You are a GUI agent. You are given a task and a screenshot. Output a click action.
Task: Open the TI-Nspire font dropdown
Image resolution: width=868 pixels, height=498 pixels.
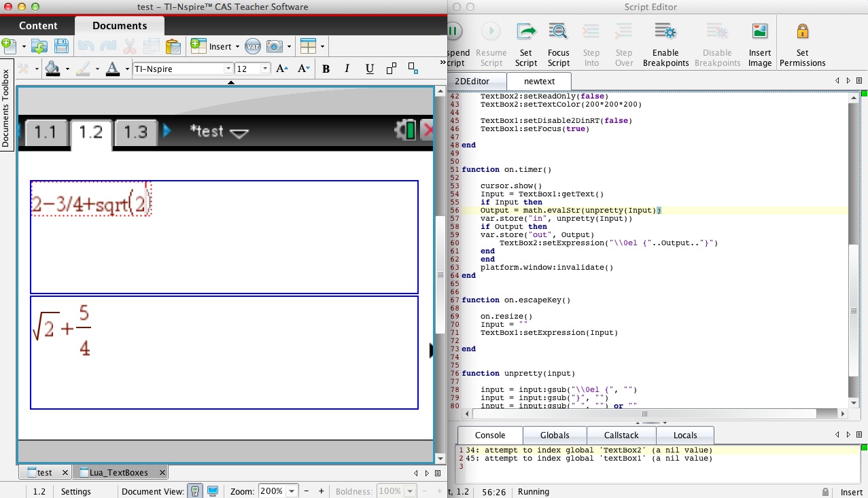coord(228,69)
